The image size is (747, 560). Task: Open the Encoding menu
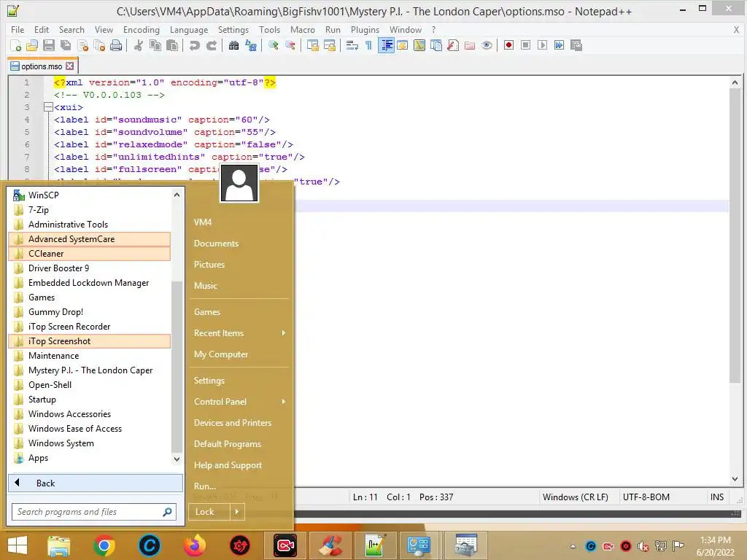142,29
